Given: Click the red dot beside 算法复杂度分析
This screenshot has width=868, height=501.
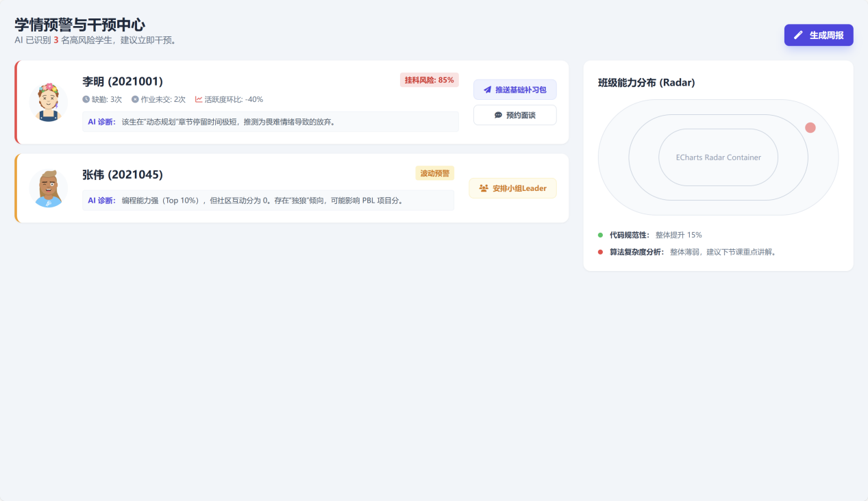Looking at the screenshot, I should pos(601,252).
